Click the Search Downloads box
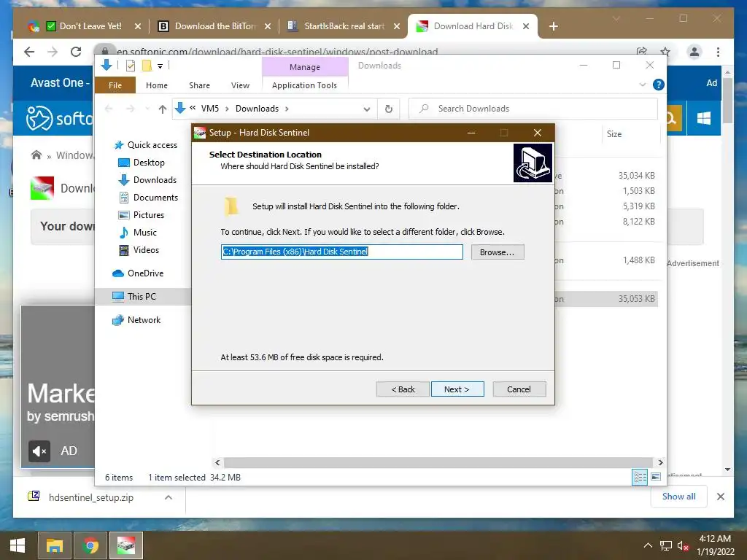This screenshot has width=747, height=560. 533,109
